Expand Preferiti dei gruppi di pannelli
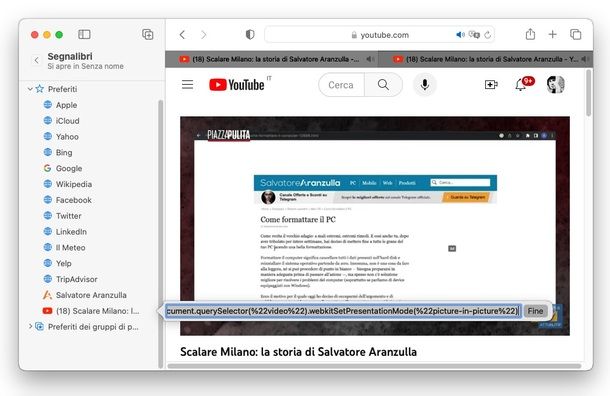Image resolution: width=610 pixels, height=396 pixels. coord(30,326)
